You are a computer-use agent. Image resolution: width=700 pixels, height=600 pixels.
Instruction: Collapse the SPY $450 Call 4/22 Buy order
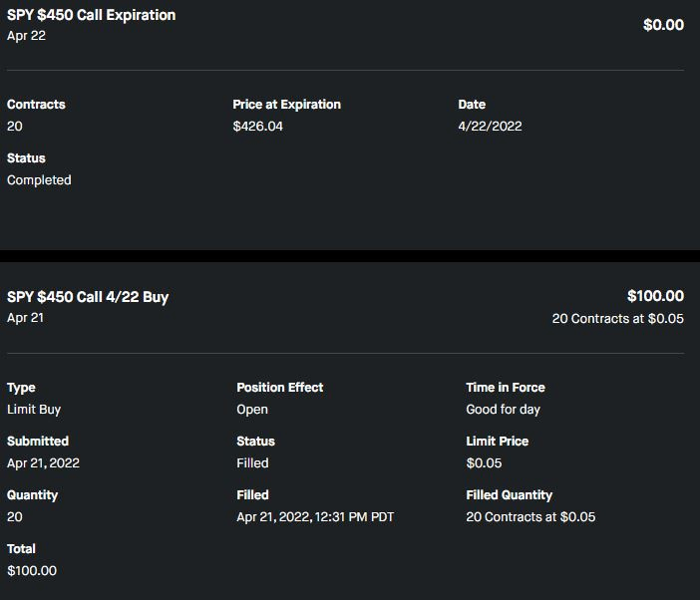(88, 297)
